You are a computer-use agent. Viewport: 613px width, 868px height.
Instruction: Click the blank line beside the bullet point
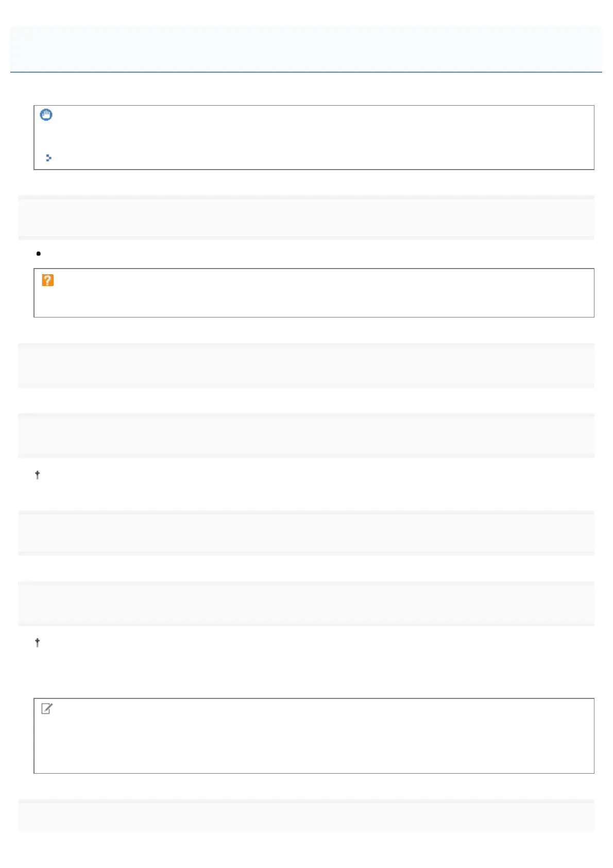coord(309,254)
